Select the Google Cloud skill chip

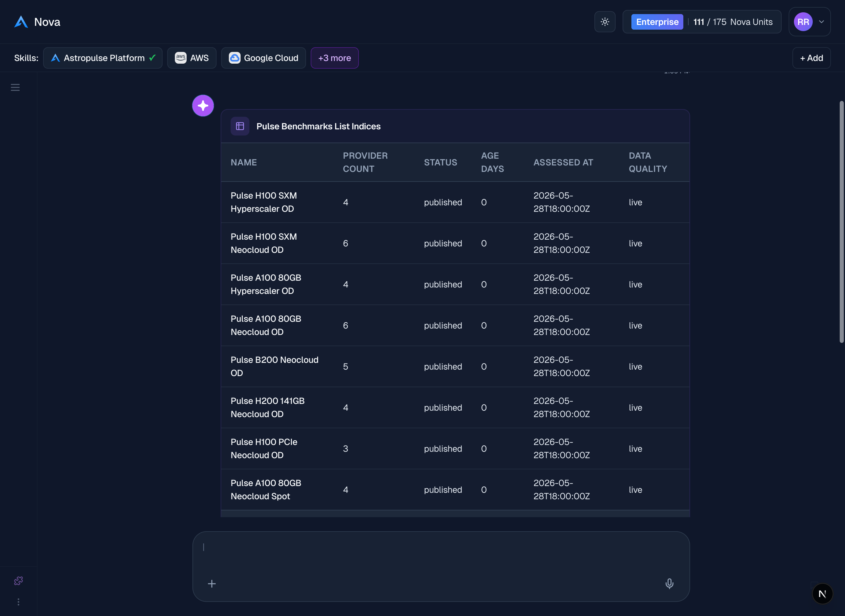pos(263,58)
